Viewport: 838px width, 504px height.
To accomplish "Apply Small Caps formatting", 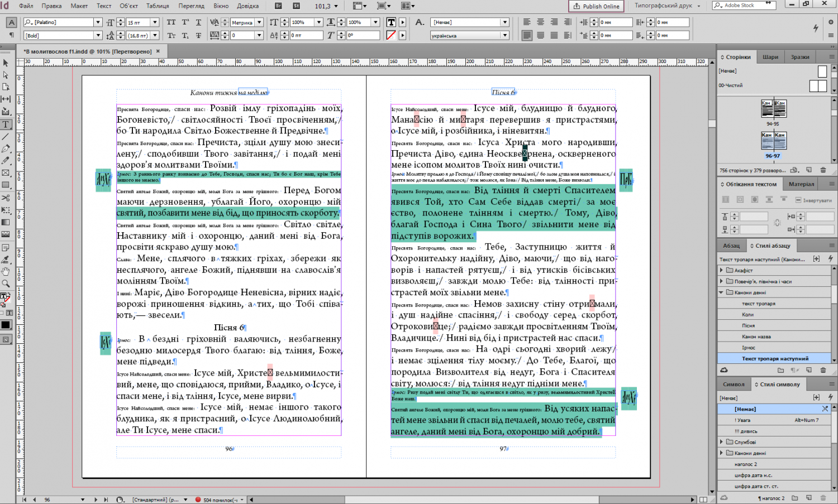I will click(171, 35).
